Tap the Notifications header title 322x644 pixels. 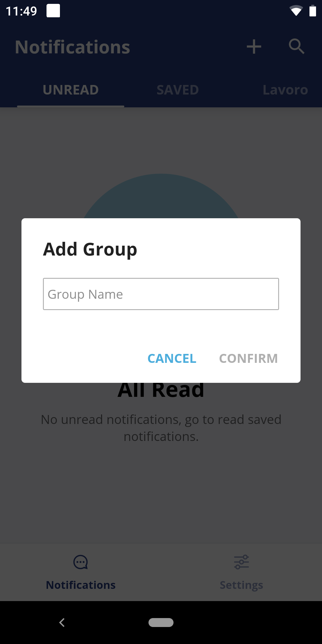[72, 47]
